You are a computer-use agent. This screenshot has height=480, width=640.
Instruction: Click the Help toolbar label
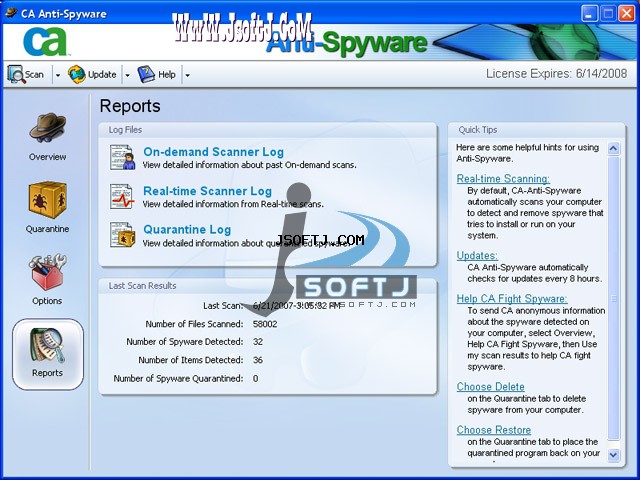coord(167,75)
